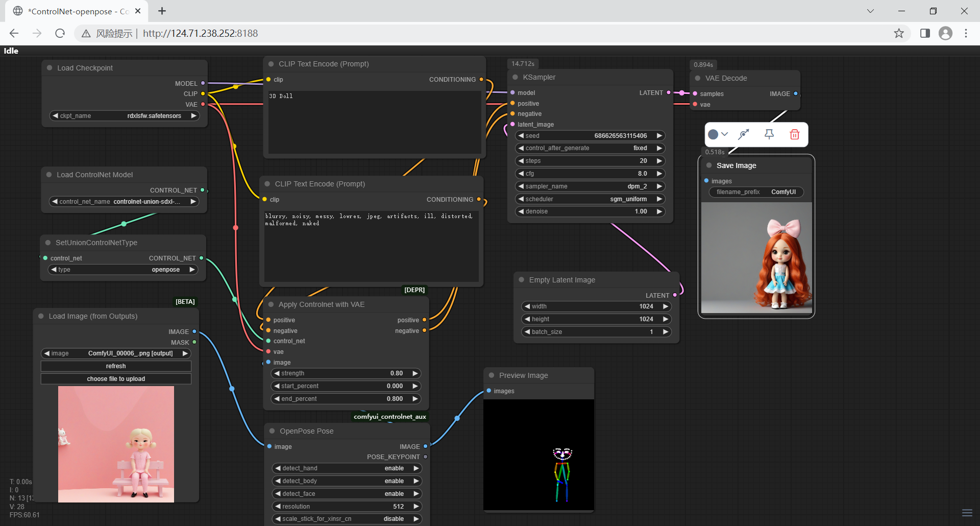Open the sampler_name dropdown showing dpm_2
Image resolution: width=980 pixels, height=526 pixels.
590,186
